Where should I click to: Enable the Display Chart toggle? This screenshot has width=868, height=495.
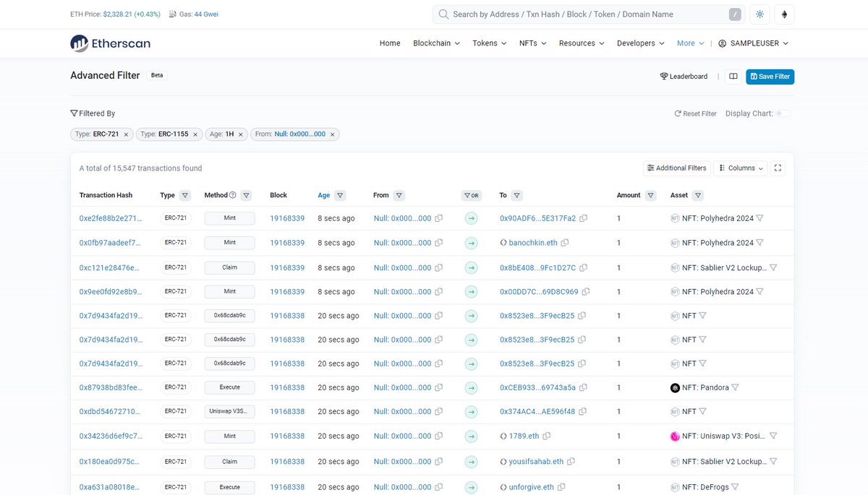[x=783, y=113]
